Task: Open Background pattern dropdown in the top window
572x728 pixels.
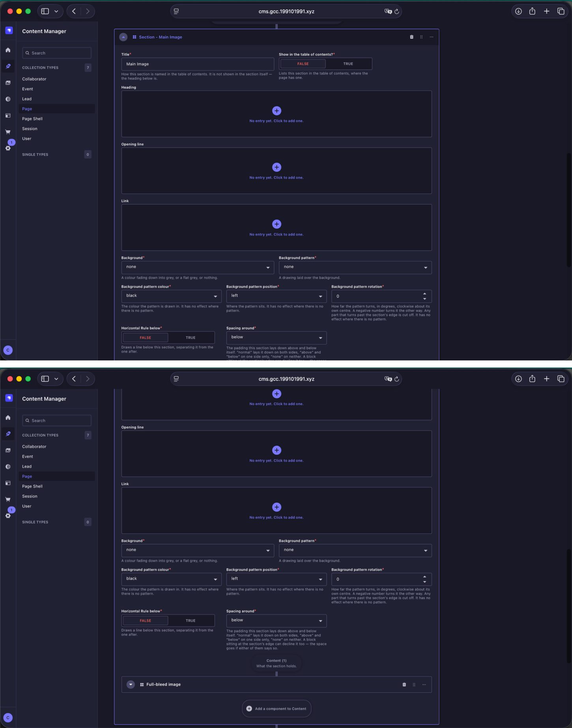Action: [x=355, y=267]
